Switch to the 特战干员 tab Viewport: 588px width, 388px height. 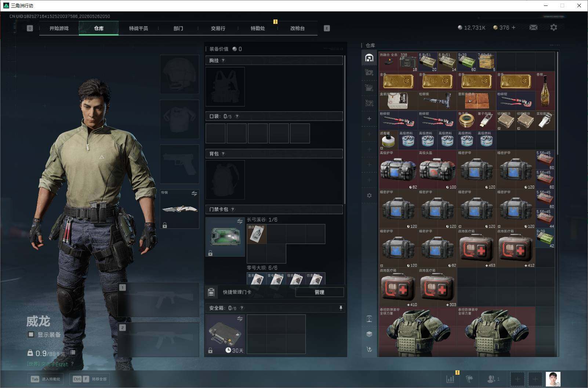tap(138, 28)
